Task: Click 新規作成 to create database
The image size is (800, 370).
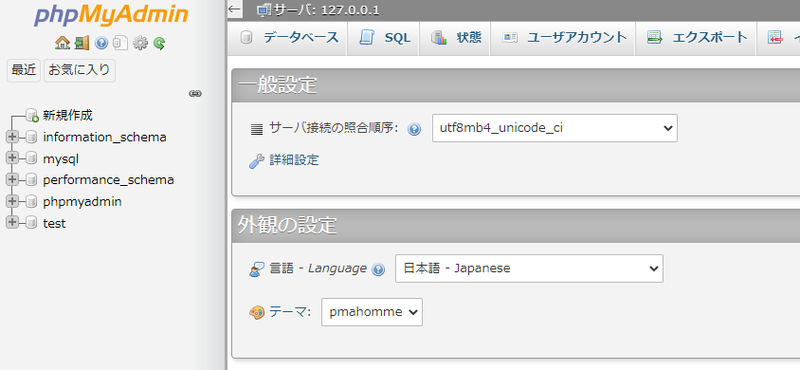Action: pos(67,115)
